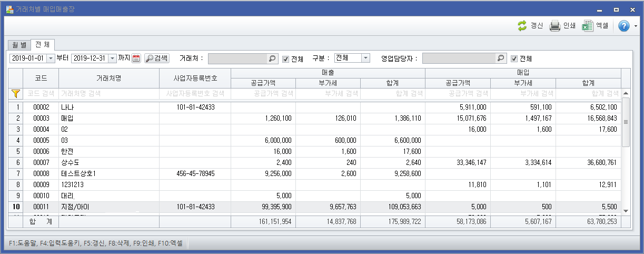Click the 매출 group header
644x254 pixels.
[x=328, y=73]
